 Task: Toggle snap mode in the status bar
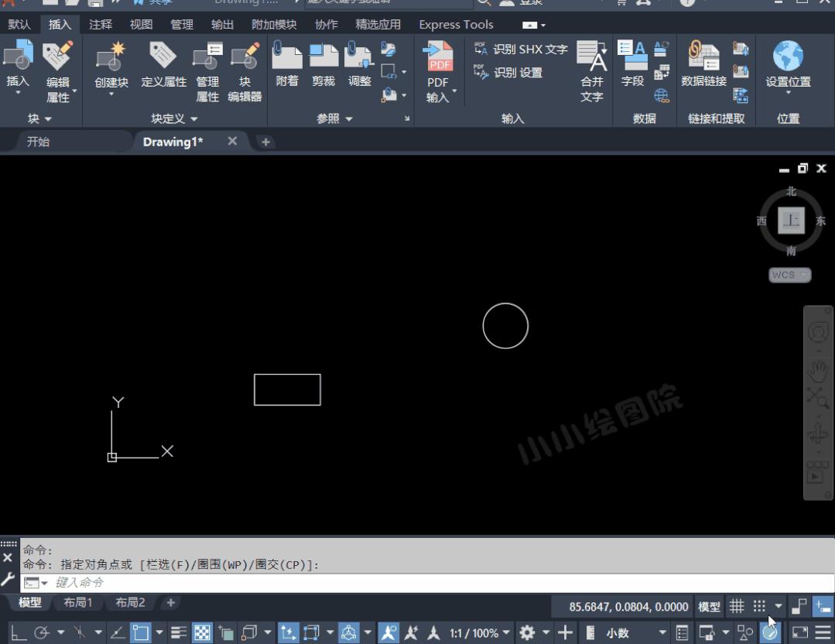pos(761,605)
